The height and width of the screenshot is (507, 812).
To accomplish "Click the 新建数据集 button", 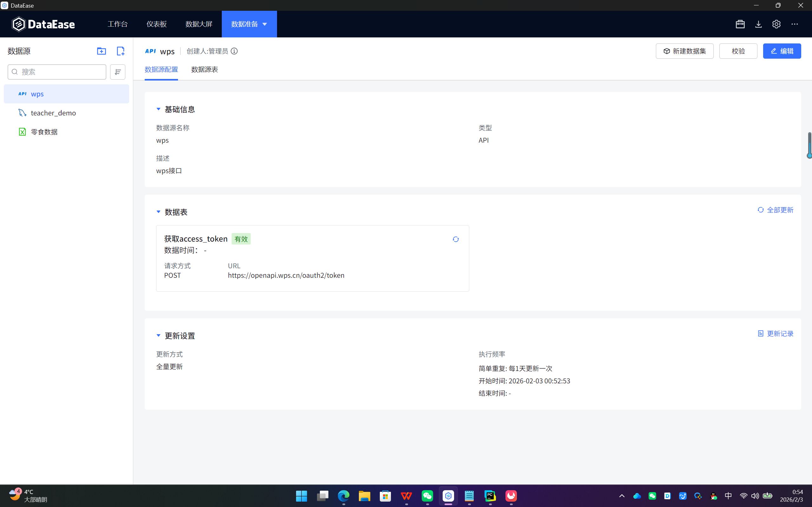I will (684, 51).
